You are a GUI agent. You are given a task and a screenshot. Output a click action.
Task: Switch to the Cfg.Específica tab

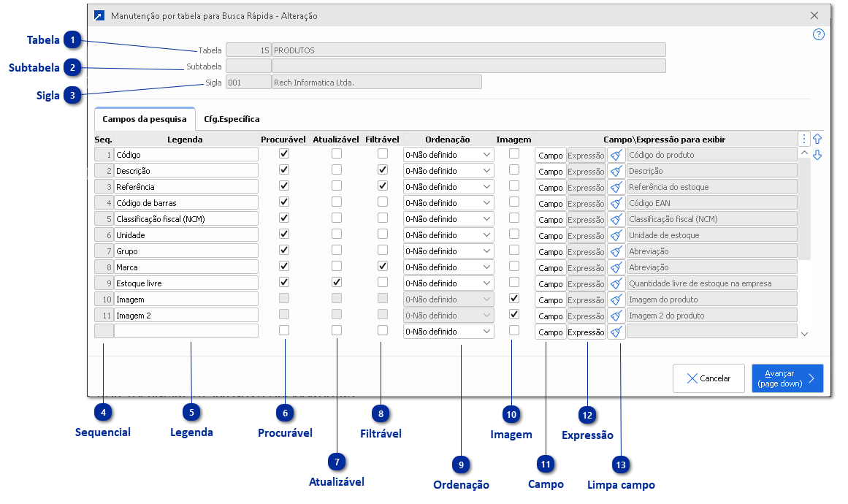(x=232, y=118)
